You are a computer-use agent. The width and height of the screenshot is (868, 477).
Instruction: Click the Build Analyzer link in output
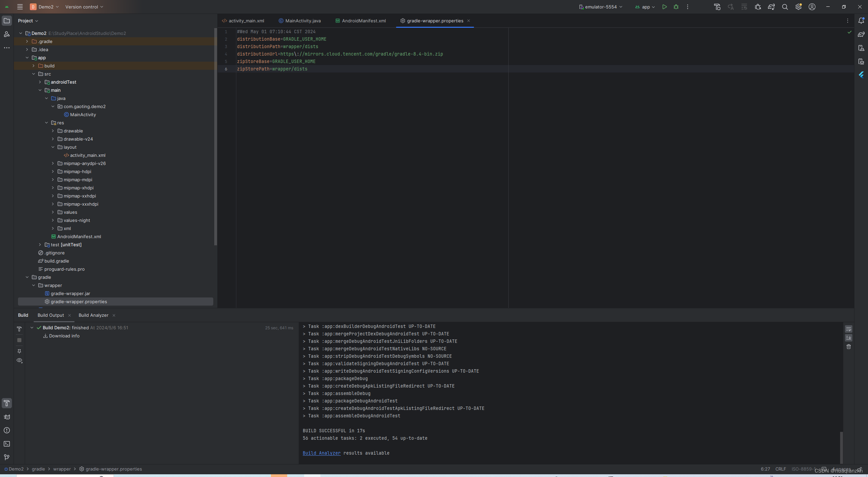click(321, 453)
